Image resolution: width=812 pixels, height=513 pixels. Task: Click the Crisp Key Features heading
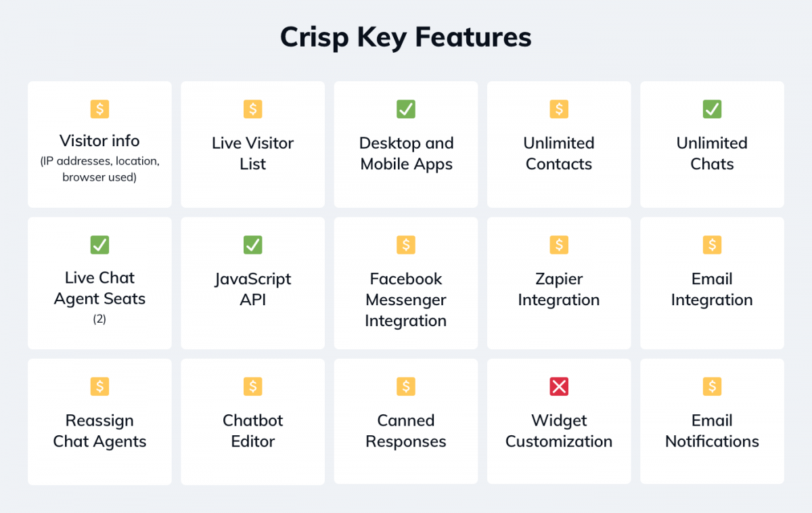[406, 37]
